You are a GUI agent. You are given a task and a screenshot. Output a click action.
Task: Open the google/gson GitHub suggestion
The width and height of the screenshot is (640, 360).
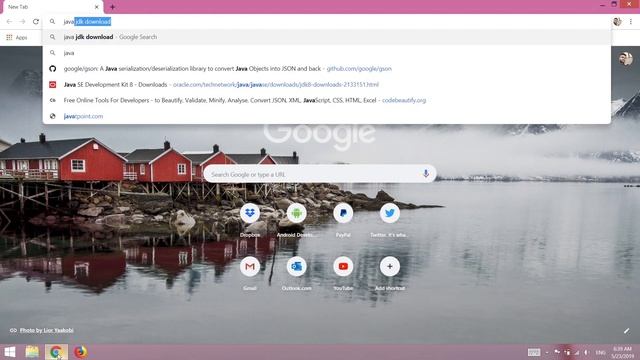(327, 69)
